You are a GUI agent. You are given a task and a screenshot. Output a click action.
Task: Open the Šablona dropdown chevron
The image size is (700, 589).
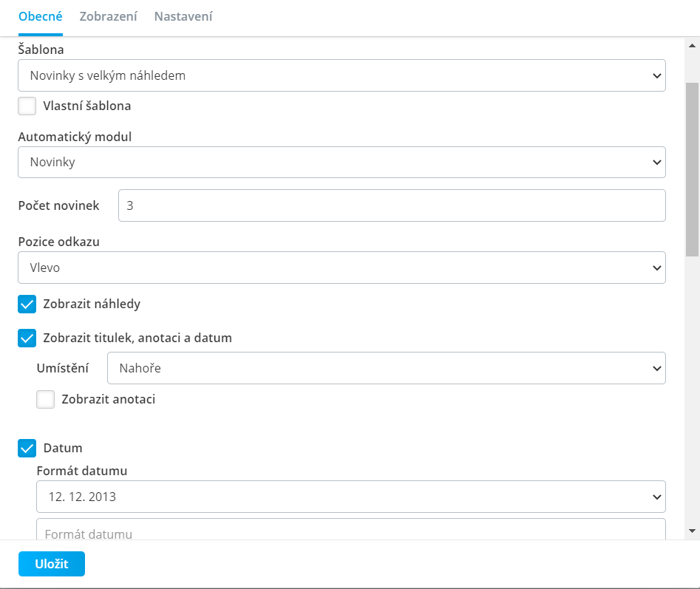click(x=656, y=76)
